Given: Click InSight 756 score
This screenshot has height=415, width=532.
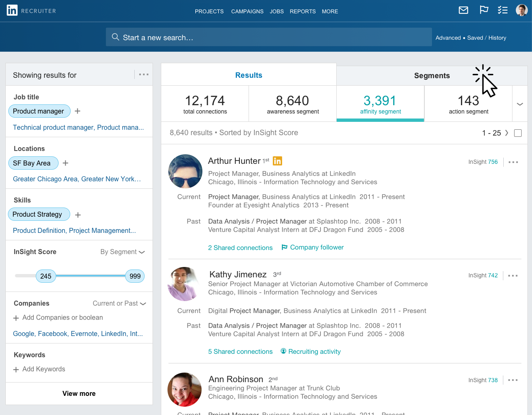Looking at the screenshot, I should pos(483,162).
